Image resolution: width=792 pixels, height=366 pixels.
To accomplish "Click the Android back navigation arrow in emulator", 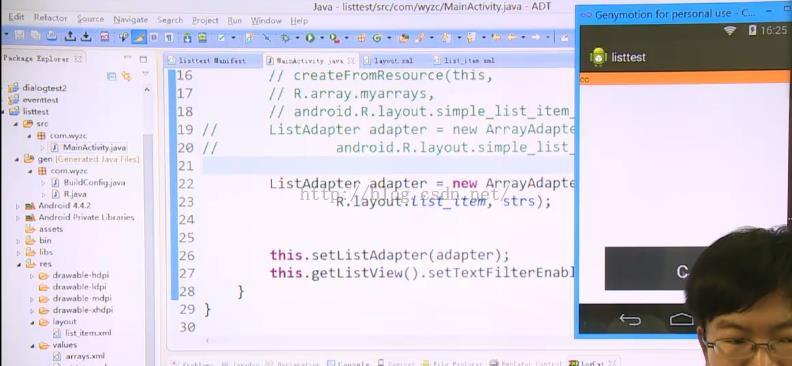I will tap(630, 320).
